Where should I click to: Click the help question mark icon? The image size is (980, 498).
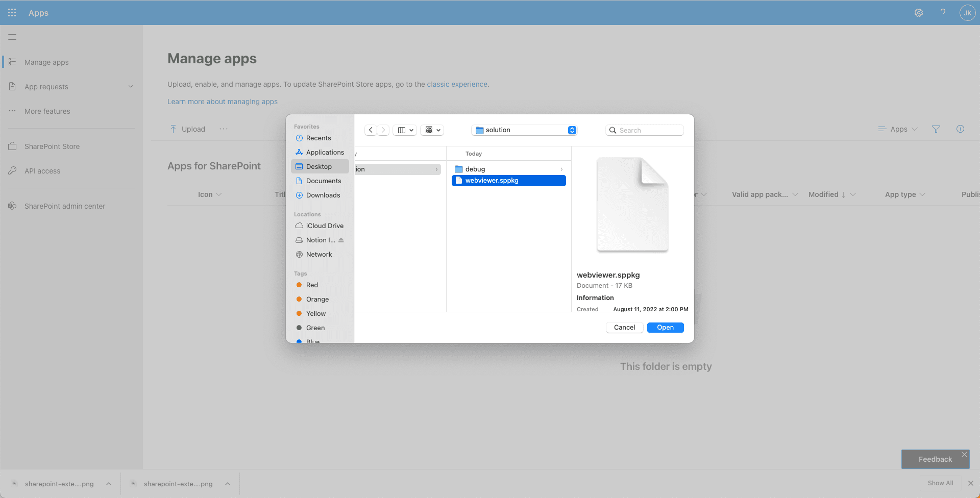943,13
